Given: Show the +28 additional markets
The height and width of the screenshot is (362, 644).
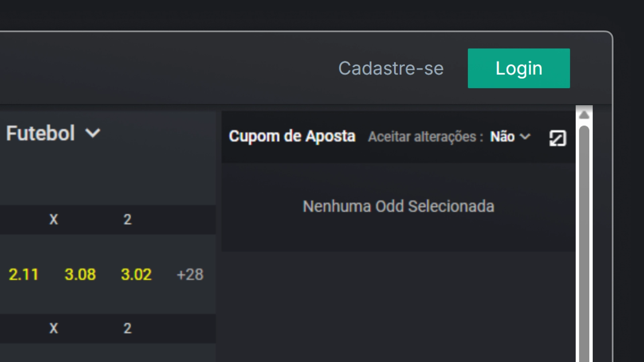Looking at the screenshot, I should pyautogui.click(x=190, y=275).
